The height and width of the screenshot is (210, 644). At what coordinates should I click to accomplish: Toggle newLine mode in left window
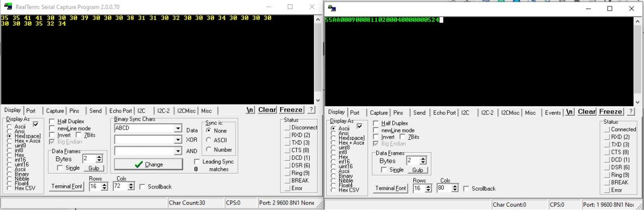click(x=70, y=128)
